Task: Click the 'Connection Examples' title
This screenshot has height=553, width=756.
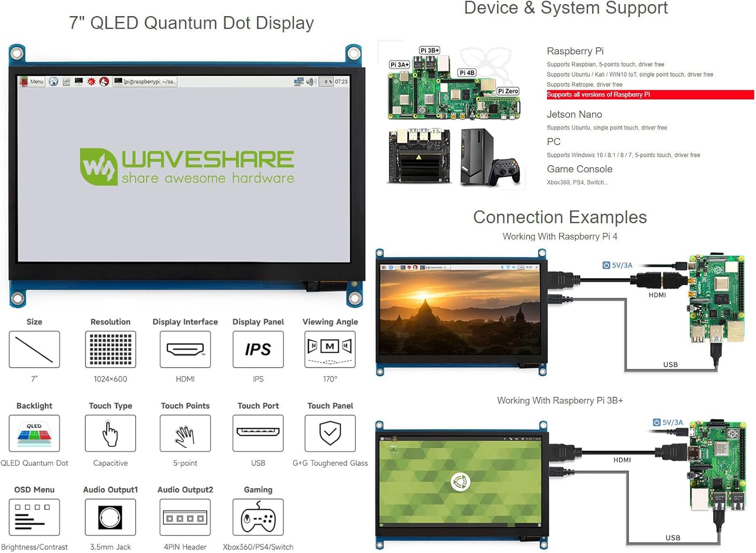Action: pos(560,217)
